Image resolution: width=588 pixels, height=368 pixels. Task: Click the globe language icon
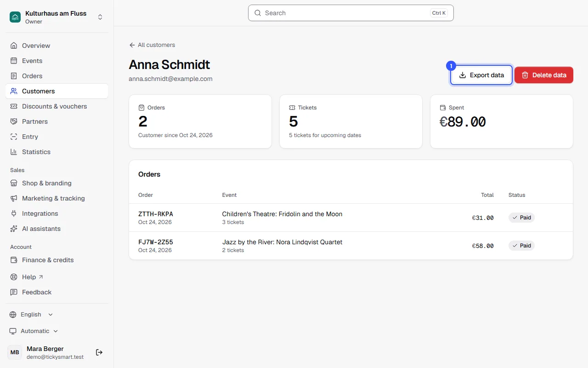[13, 315]
